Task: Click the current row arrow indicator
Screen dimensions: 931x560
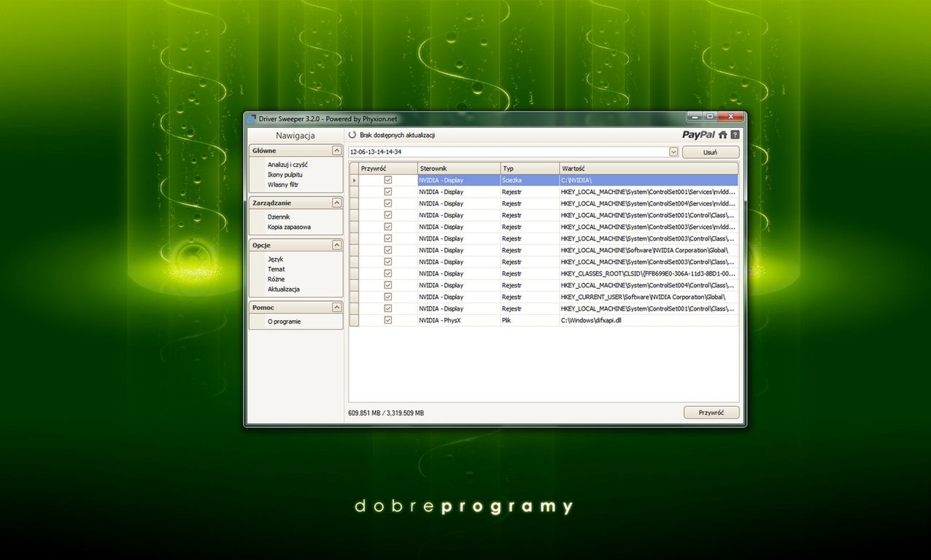Action: coord(354,180)
